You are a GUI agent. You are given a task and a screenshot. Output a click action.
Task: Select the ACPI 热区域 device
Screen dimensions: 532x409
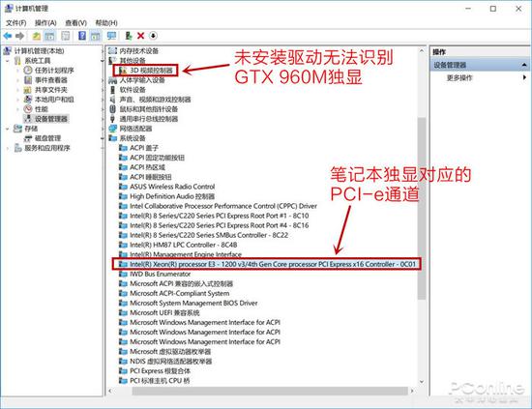pyautogui.click(x=147, y=167)
